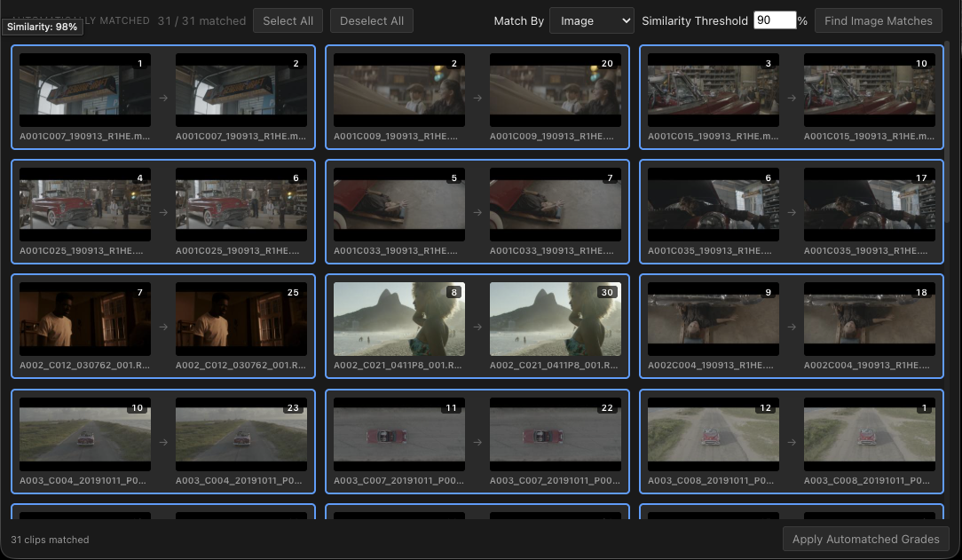This screenshot has width=962, height=560.
Task: Select source thumbnail 7 of A002_C012 clip
Action: (x=85, y=319)
